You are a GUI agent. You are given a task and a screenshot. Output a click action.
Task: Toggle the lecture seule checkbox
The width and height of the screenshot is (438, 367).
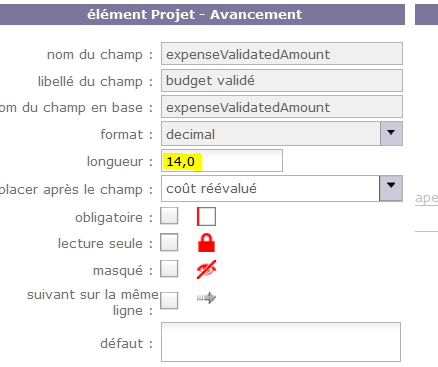(169, 242)
